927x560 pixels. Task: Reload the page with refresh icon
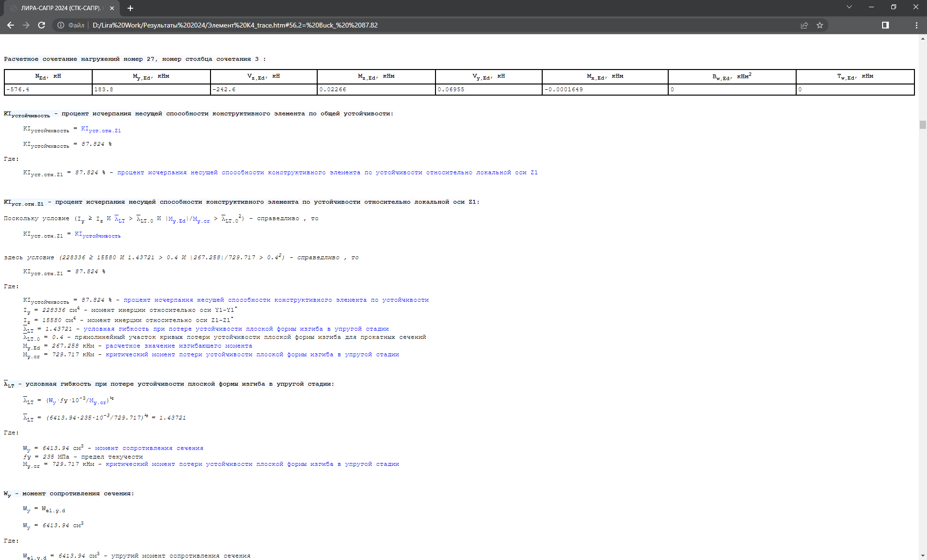click(x=42, y=25)
